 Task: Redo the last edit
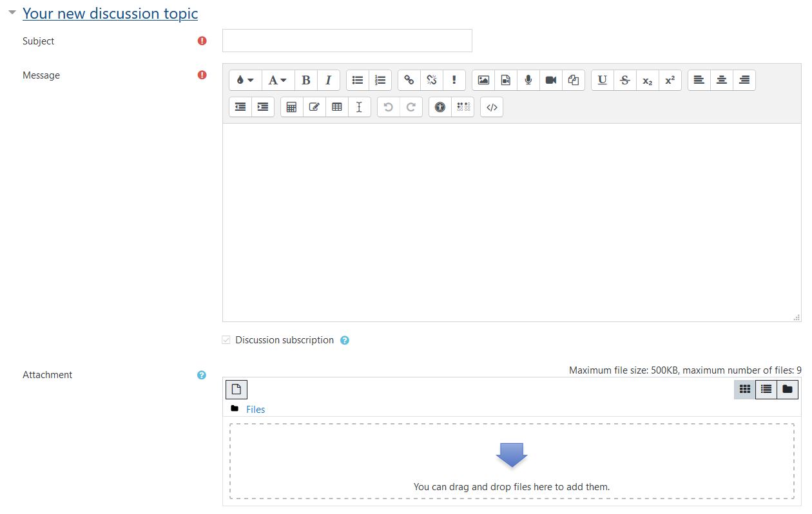point(411,107)
